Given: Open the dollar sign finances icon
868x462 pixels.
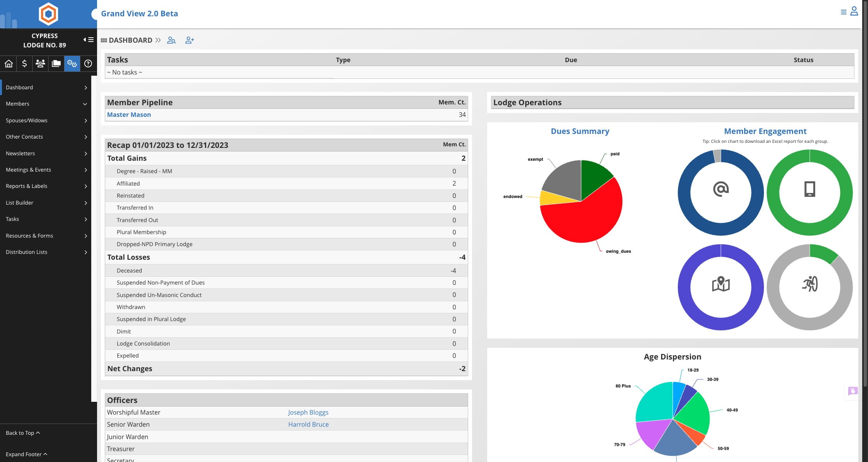Looking at the screenshot, I should (24, 64).
